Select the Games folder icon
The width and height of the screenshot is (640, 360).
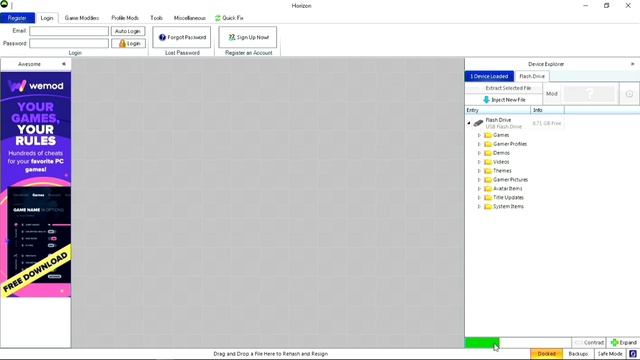click(488, 135)
